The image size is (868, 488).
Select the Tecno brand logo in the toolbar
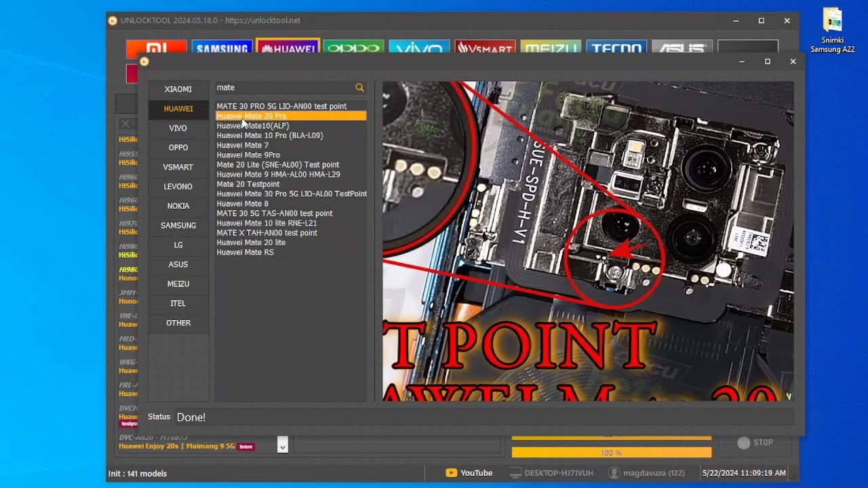(616, 48)
